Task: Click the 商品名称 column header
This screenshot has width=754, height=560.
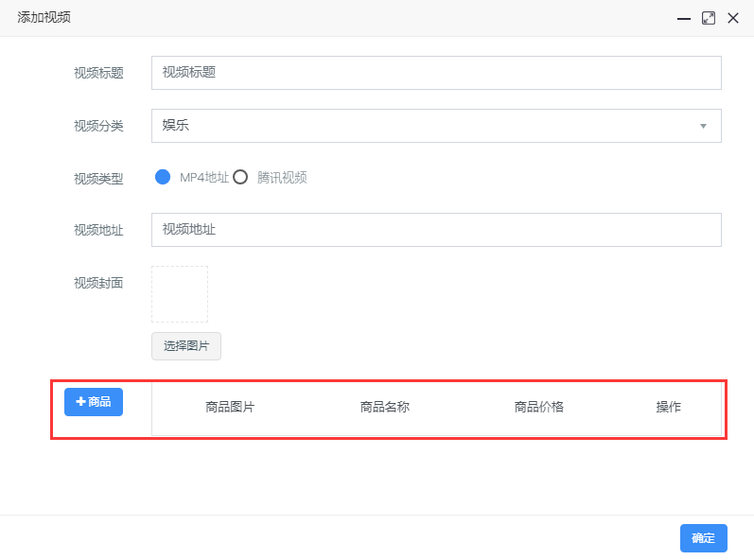Action: coord(384,408)
